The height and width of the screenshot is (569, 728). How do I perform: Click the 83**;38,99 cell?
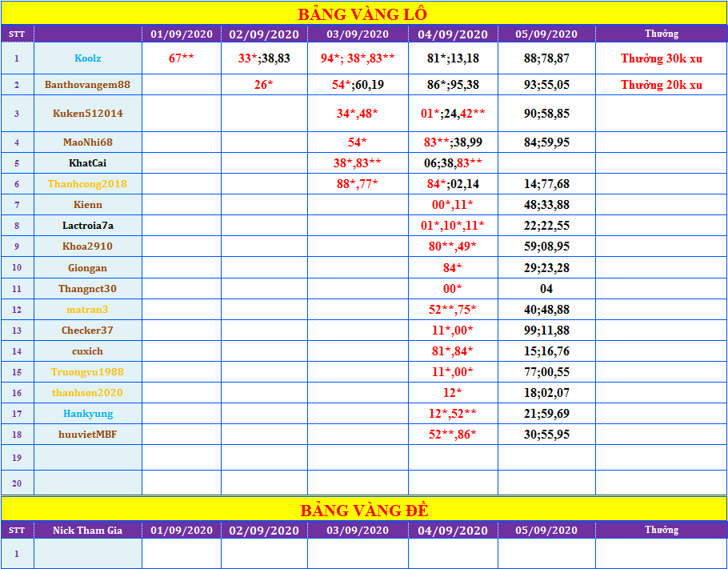click(x=453, y=142)
